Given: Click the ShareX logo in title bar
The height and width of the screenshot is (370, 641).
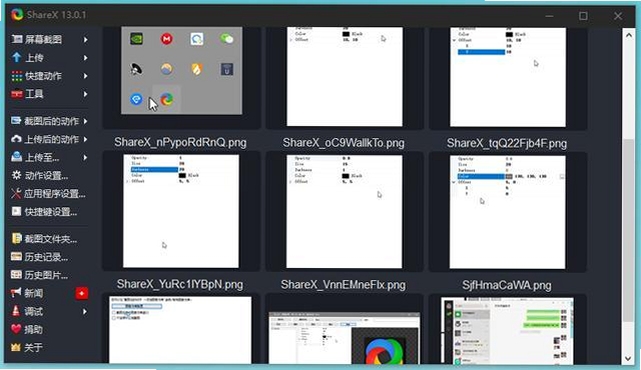Looking at the screenshot, I should pyautogui.click(x=17, y=14).
